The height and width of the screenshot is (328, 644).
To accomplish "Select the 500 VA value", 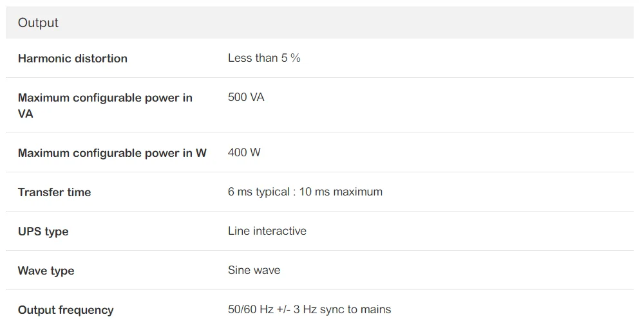I will (246, 97).
